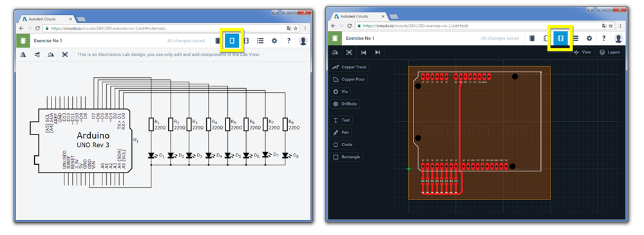The image size is (644, 235).
Task: Click browser back arrow in left window
Action: (x=21, y=28)
